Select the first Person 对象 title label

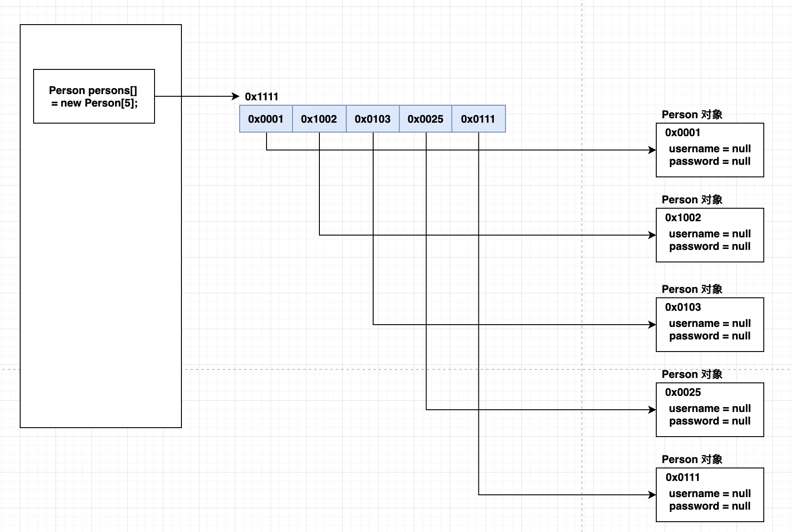point(692,115)
